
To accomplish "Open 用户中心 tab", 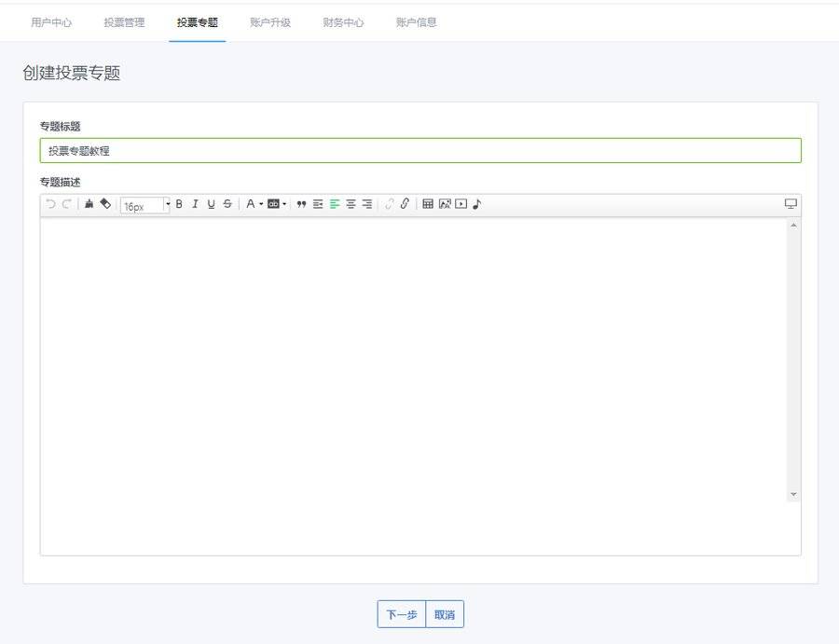I will 51,22.
